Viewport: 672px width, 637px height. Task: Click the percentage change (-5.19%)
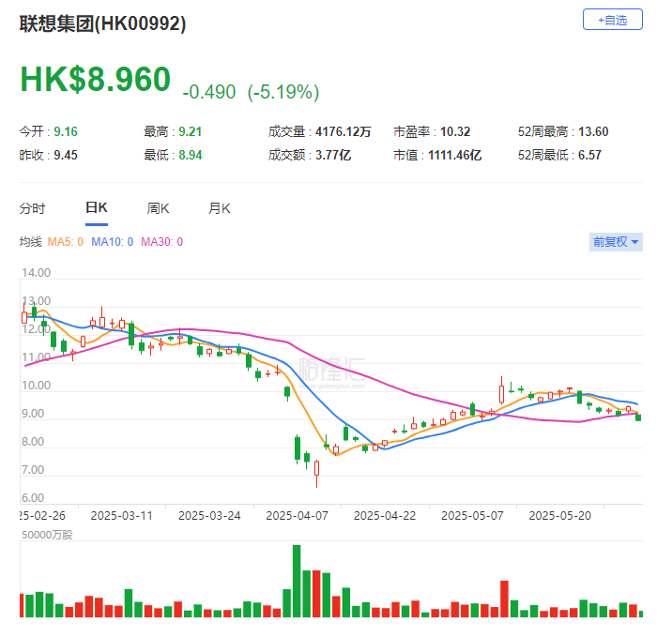pyautogui.click(x=283, y=92)
